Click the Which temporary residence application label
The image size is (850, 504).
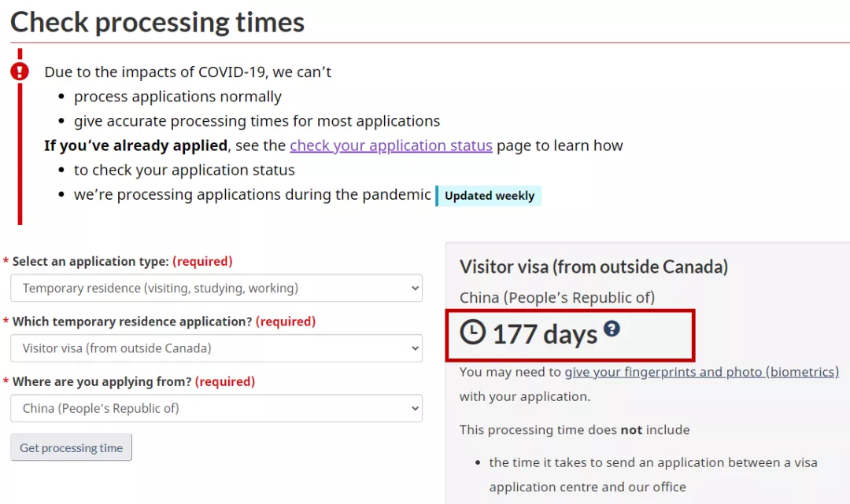pos(132,322)
